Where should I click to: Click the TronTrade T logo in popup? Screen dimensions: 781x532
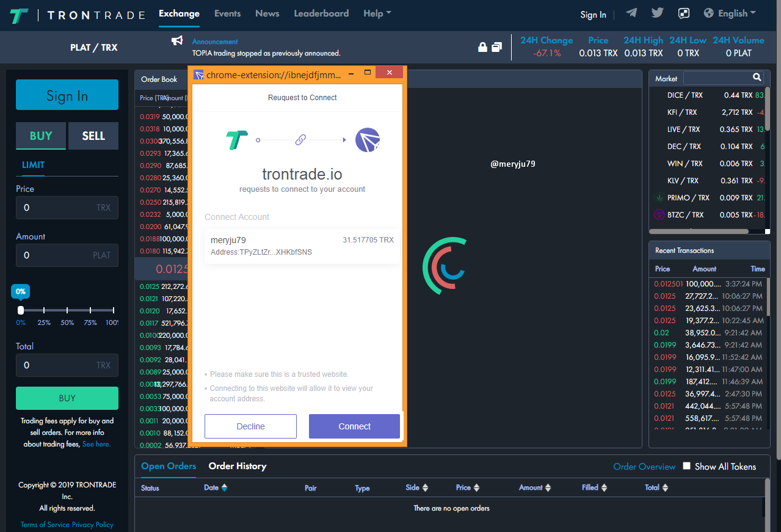click(237, 140)
